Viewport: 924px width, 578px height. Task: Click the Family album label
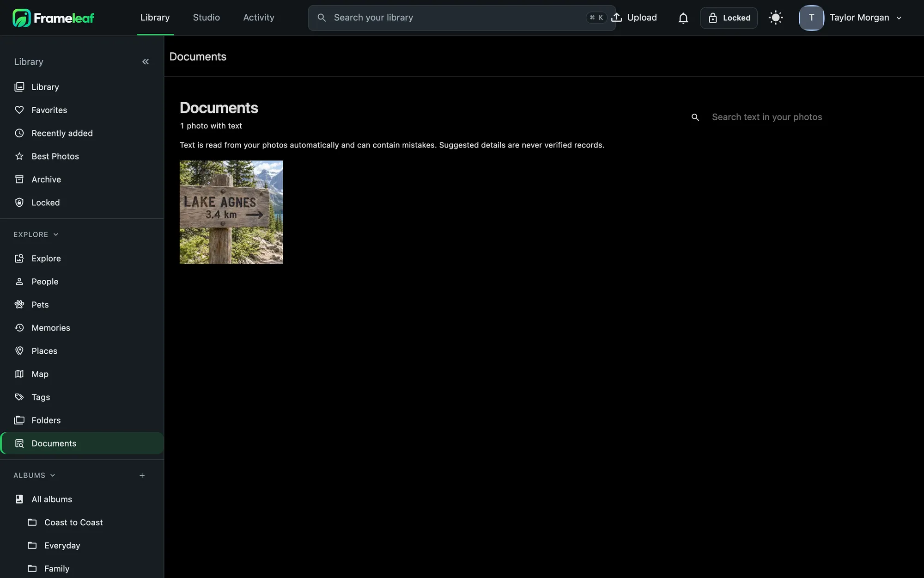(x=57, y=569)
